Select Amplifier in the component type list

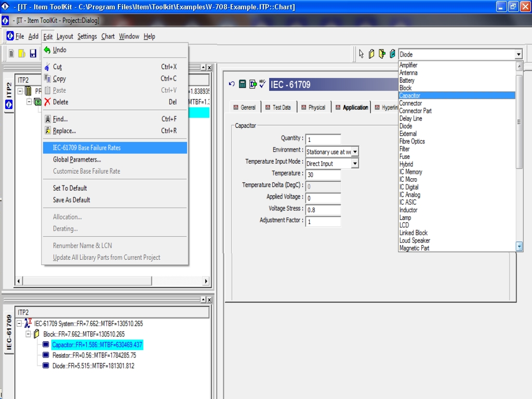(457, 65)
